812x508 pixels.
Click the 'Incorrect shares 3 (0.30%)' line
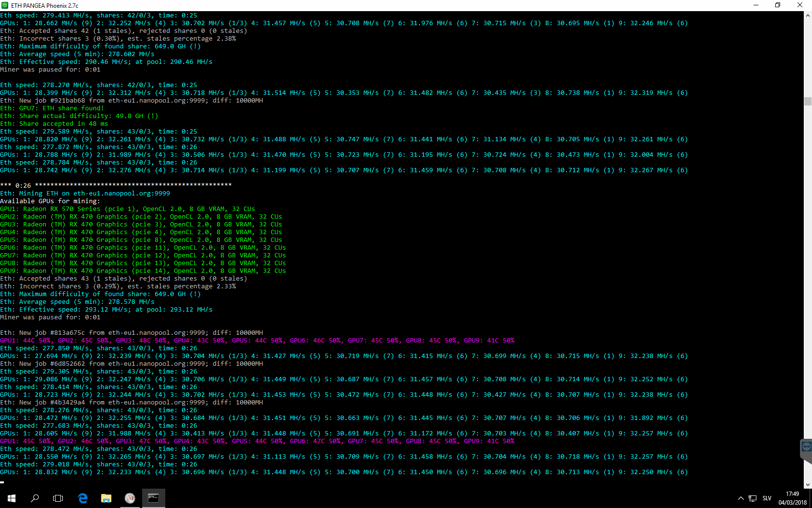118,39
